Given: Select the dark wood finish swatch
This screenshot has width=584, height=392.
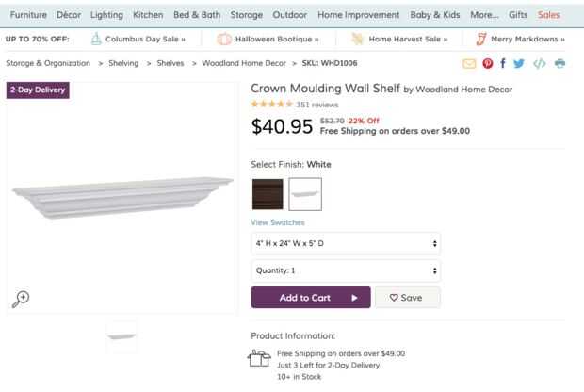Looking at the screenshot, I should tap(268, 194).
